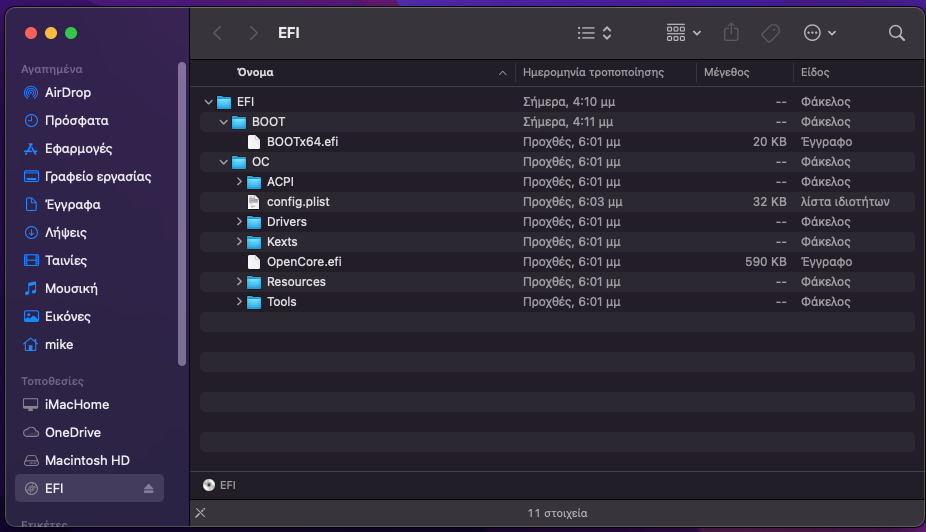Expand the Kexts folder
The image size is (926, 532).
pos(239,242)
